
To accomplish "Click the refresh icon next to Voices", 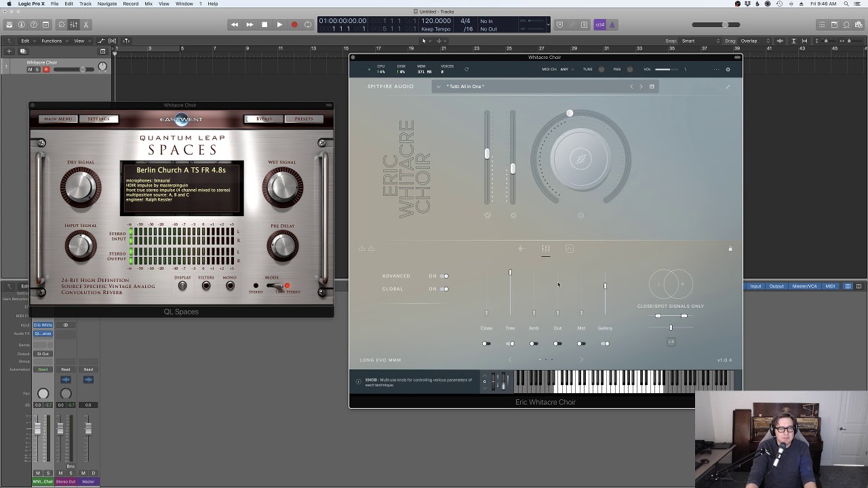I will coord(467,69).
